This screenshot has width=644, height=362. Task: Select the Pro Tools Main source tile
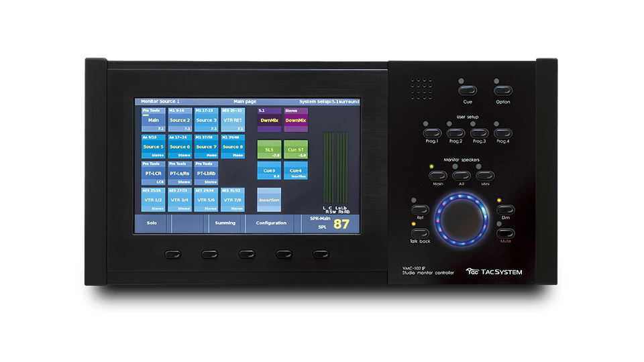click(153, 120)
